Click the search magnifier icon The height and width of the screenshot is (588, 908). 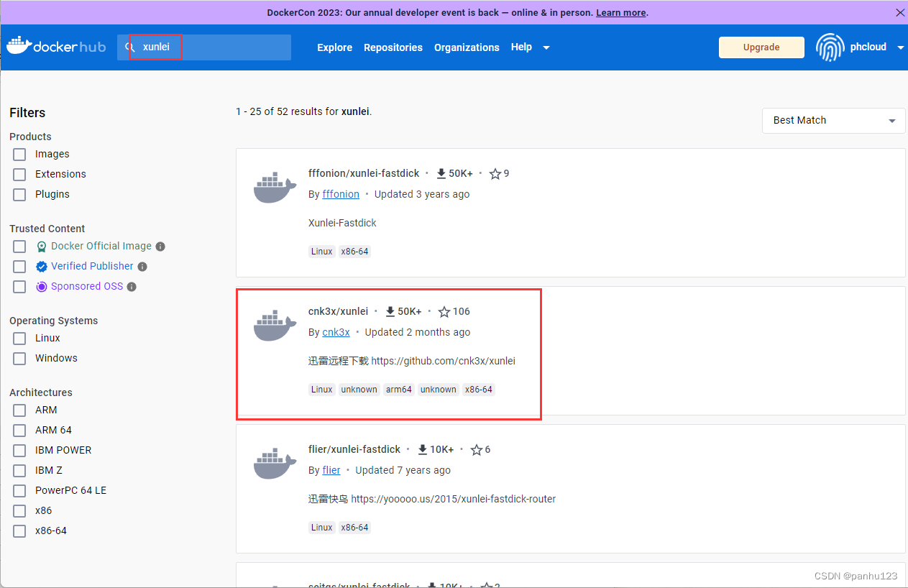131,47
